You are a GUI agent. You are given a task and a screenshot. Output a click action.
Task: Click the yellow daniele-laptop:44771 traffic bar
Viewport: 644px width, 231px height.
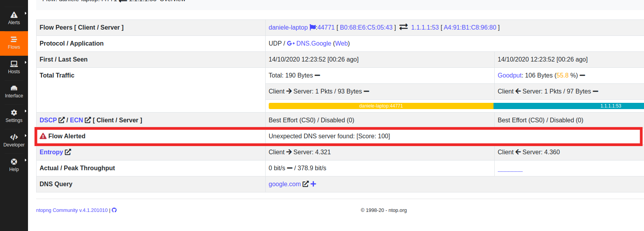(x=381, y=106)
